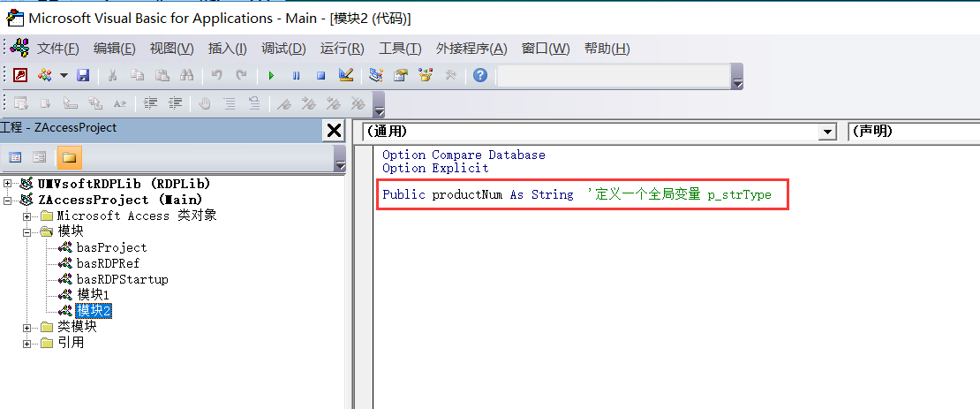Open the 窗口(W) menu
980x409 pixels.
click(546, 49)
